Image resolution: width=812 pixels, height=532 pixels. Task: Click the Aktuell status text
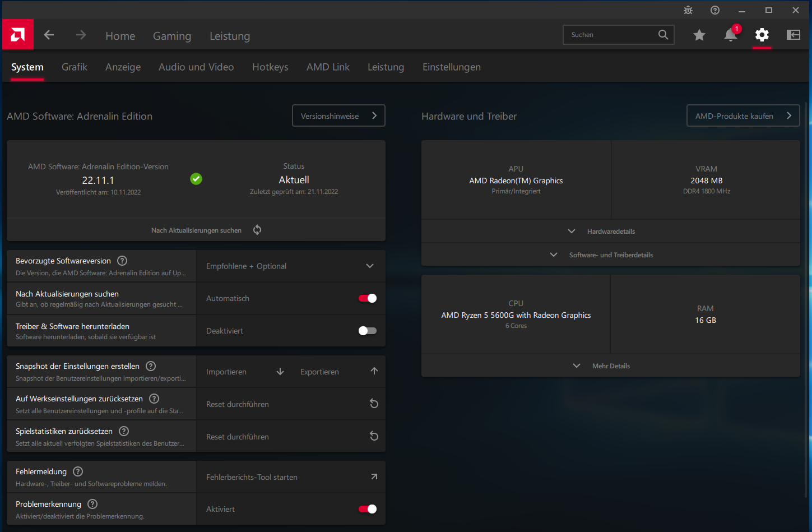point(294,179)
